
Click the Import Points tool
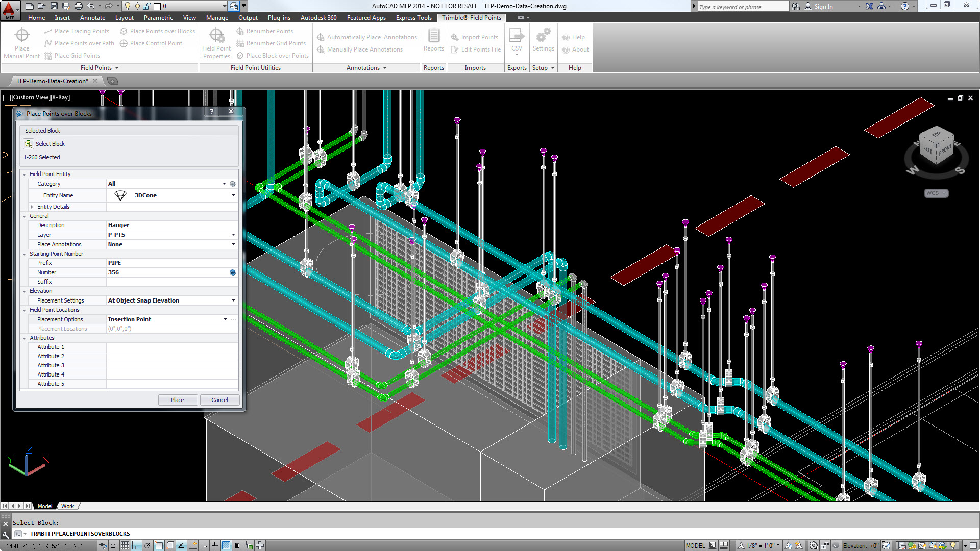point(474,37)
